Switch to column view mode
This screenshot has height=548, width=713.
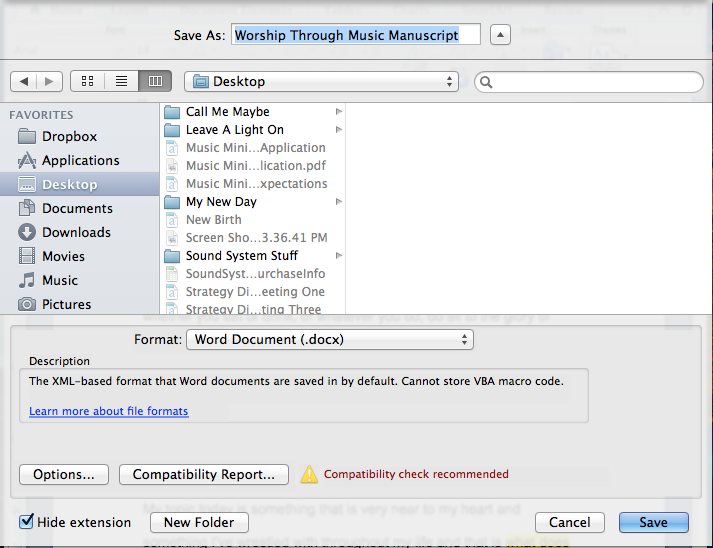click(x=155, y=81)
